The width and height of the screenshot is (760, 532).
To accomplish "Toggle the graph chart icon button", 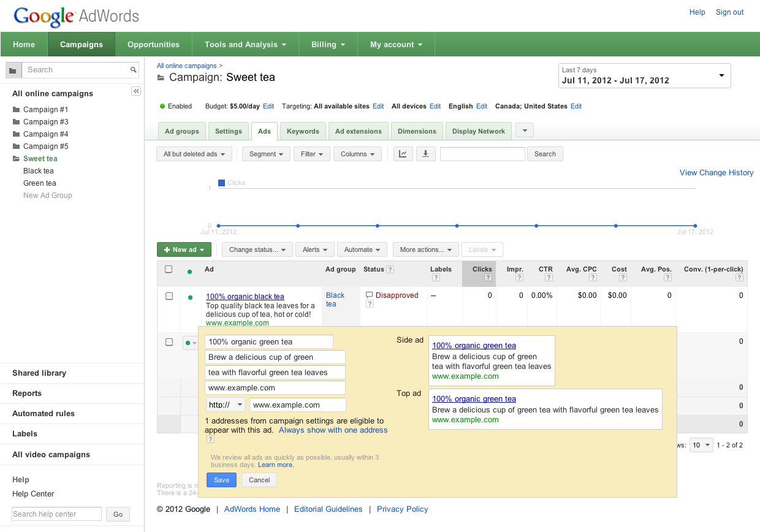I will click(403, 154).
